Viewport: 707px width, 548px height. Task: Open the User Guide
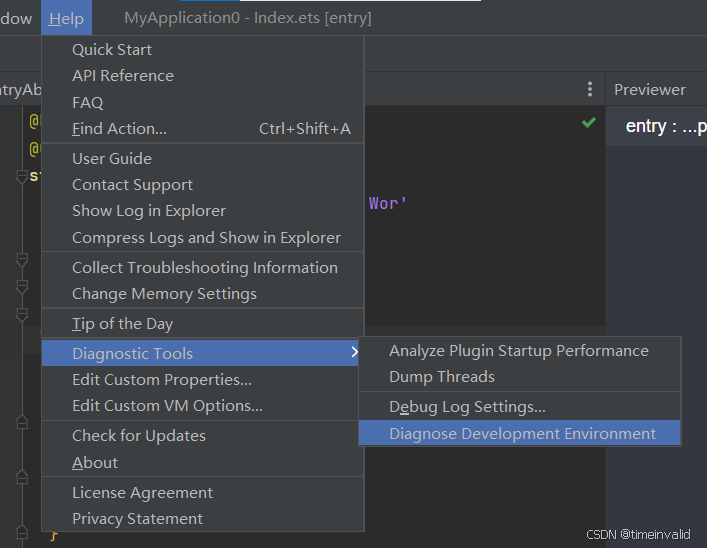(x=112, y=158)
